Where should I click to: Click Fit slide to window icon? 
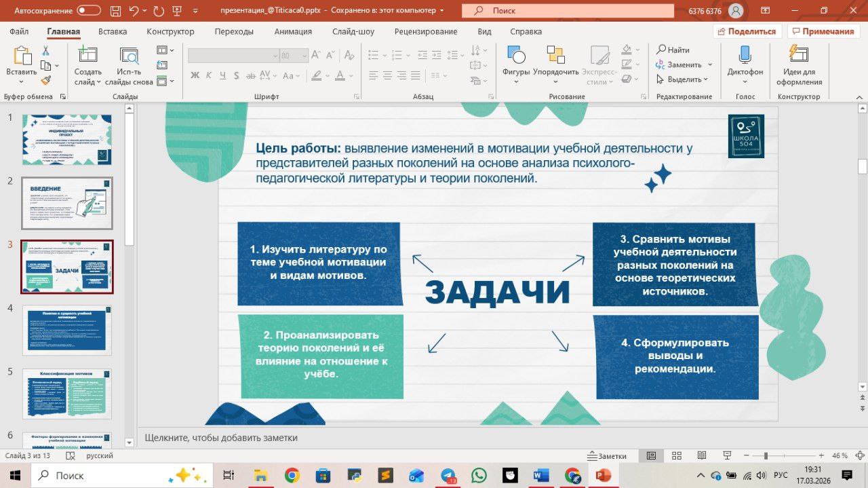(860, 455)
